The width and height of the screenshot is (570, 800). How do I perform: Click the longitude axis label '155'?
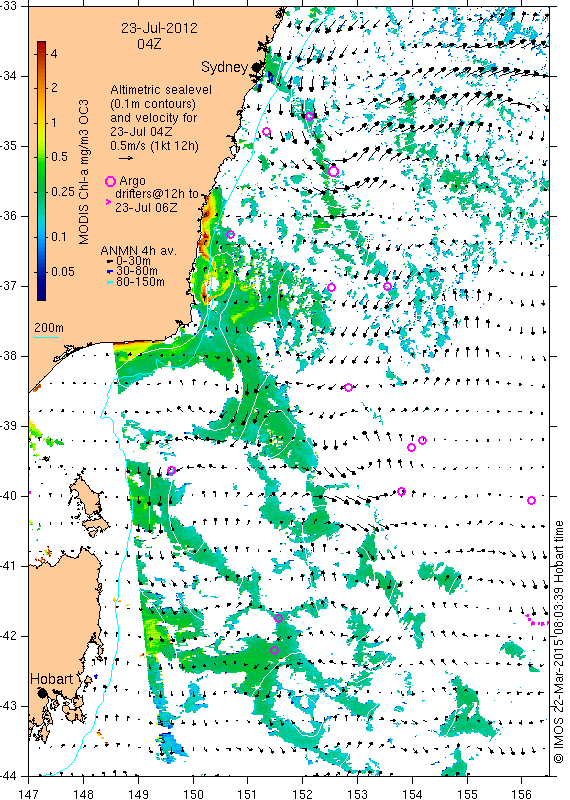[467, 794]
